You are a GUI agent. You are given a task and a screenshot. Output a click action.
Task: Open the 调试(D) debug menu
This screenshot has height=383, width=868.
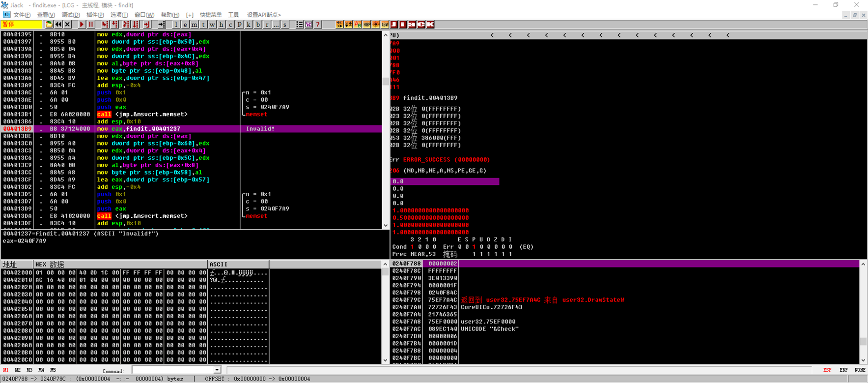click(70, 15)
